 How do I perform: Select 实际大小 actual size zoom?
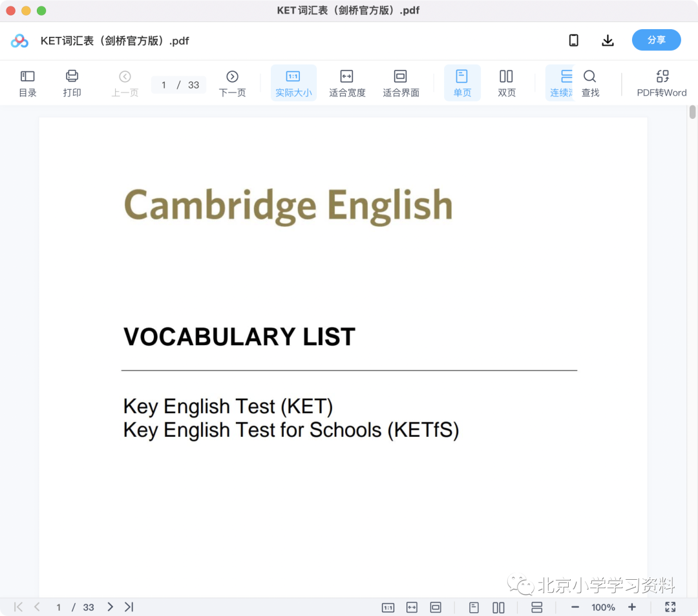point(293,83)
